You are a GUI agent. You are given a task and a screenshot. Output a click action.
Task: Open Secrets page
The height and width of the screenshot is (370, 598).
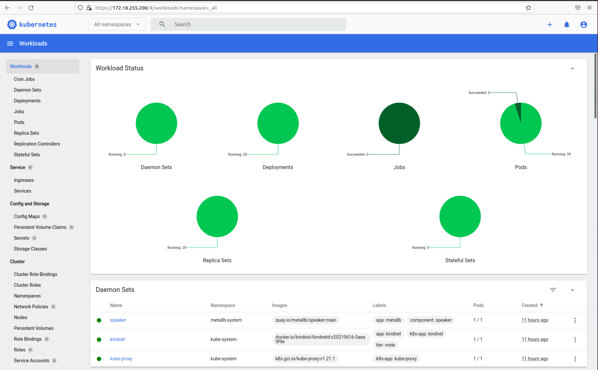pyautogui.click(x=21, y=238)
